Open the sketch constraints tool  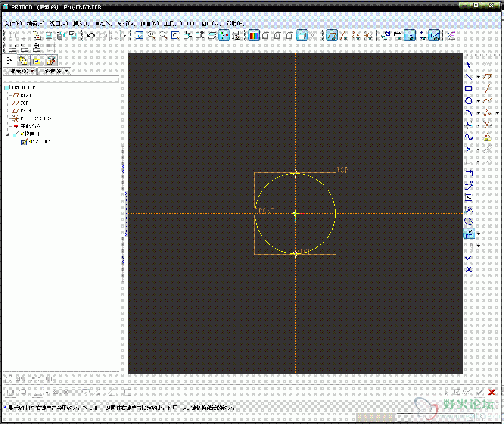pos(469,197)
